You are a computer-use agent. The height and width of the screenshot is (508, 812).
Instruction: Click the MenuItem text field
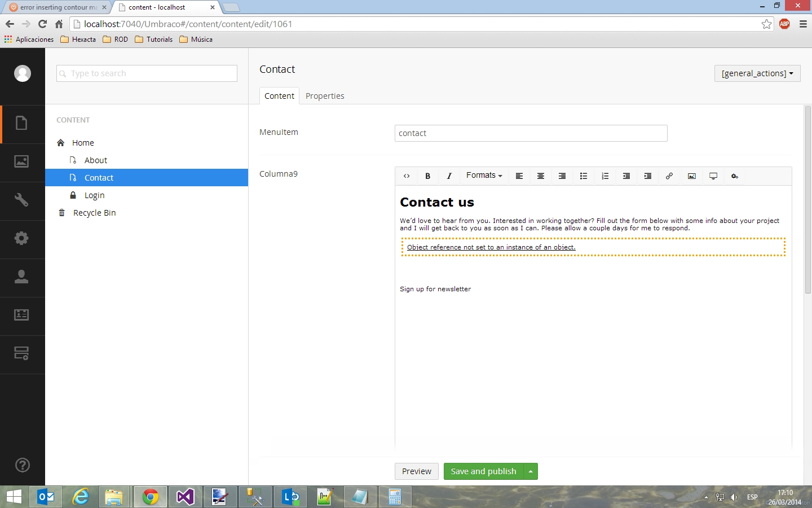(x=531, y=133)
